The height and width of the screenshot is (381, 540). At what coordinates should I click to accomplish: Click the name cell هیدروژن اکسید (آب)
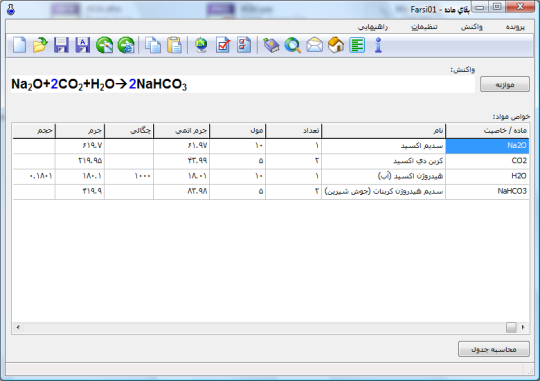(x=384, y=176)
